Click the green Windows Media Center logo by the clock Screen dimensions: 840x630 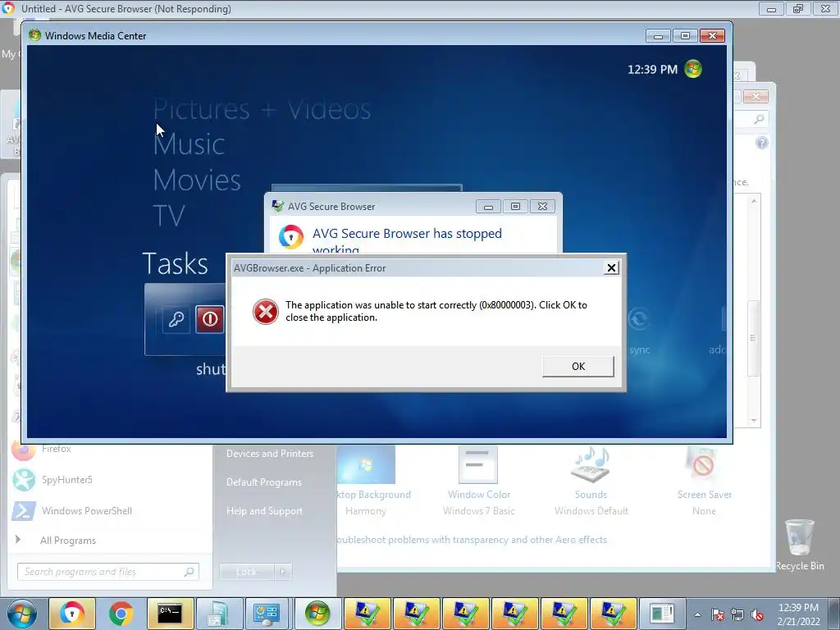[693, 69]
